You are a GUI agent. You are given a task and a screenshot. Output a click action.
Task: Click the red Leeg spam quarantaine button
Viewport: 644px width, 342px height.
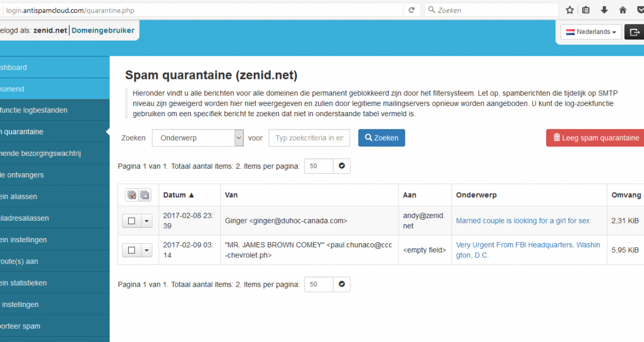(x=595, y=138)
